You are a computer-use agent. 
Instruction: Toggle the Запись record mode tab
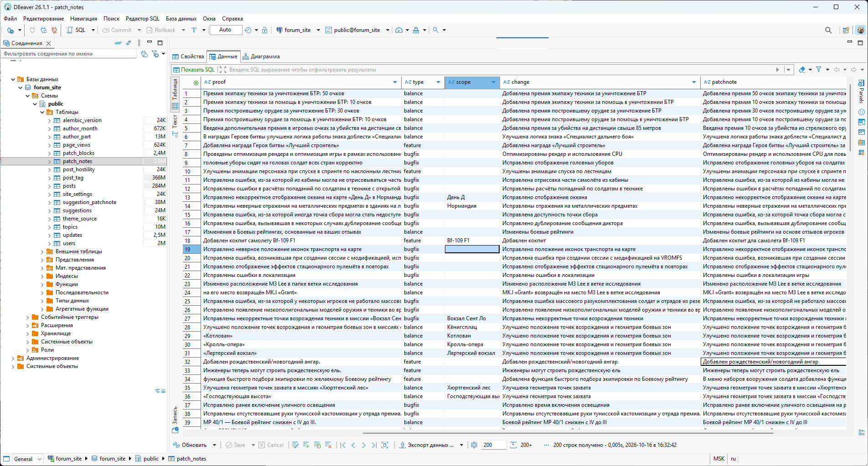175,419
